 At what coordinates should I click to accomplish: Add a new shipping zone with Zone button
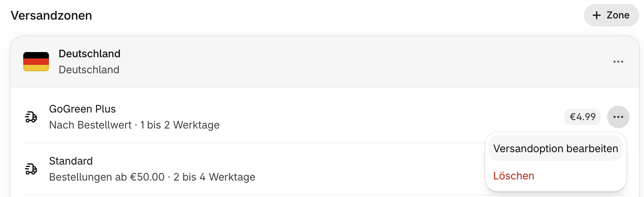[x=611, y=15]
